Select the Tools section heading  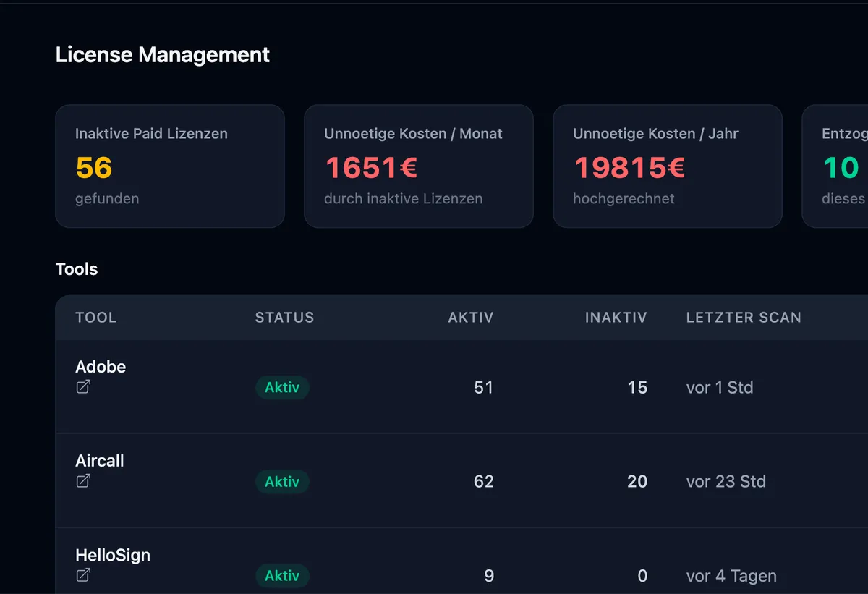[x=76, y=269]
